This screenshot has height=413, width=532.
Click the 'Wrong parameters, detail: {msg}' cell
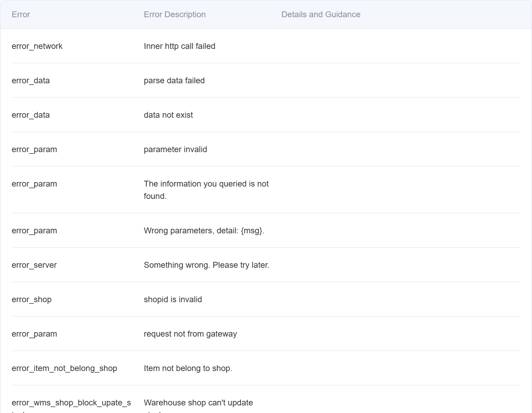tap(204, 231)
